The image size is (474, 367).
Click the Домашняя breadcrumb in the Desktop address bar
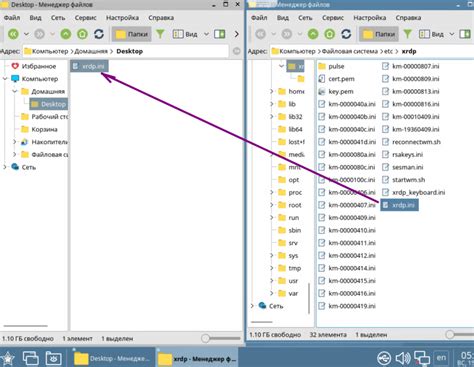coord(91,51)
